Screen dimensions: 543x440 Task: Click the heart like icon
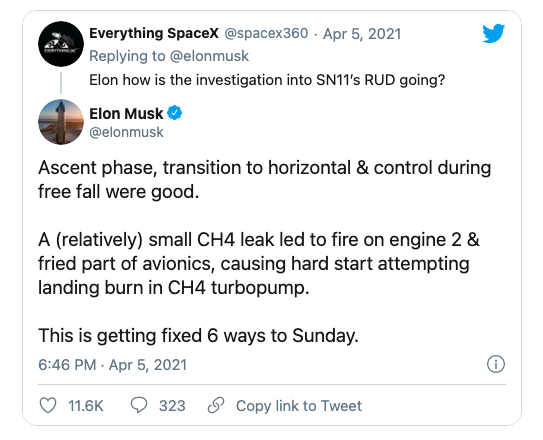[x=48, y=405]
